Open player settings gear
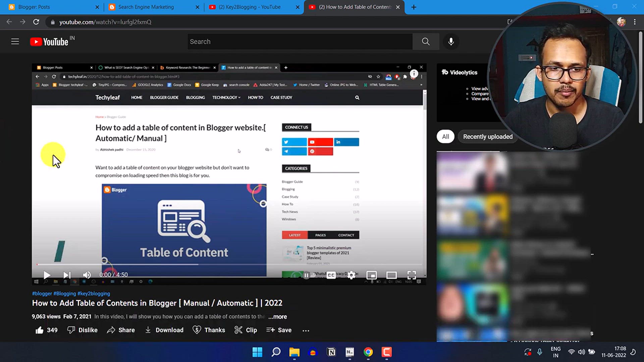Image resolution: width=644 pixels, height=362 pixels. 351,275
